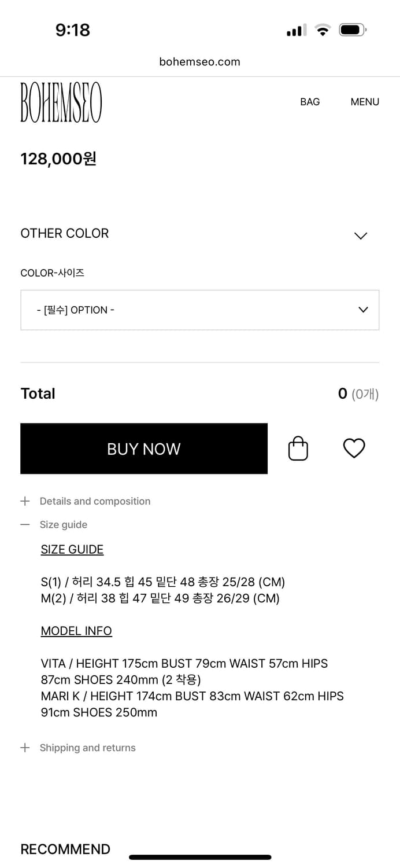Tap the home indicator bar
Viewport: 400px width, 868px height.
(x=200, y=857)
